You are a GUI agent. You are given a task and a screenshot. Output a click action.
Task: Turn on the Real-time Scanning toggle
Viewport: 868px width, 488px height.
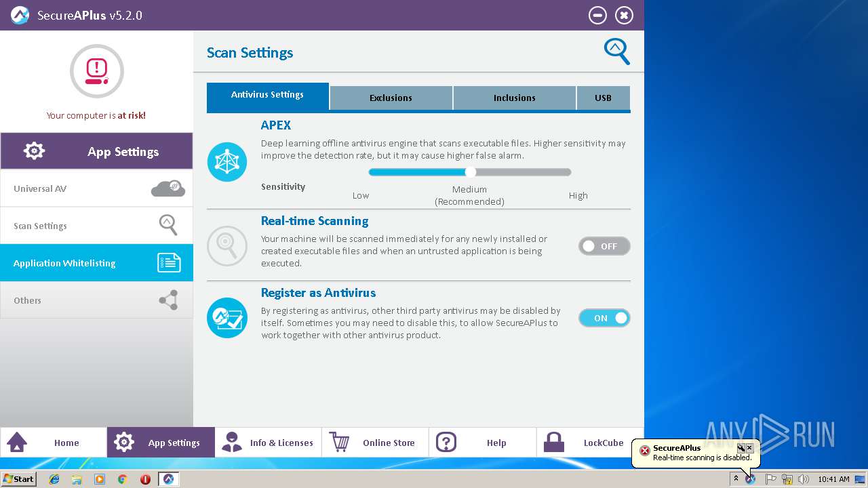click(604, 246)
